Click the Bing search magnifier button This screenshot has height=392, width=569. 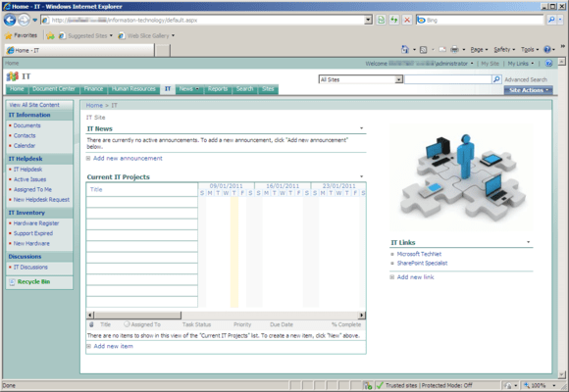(x=551, y=20)
